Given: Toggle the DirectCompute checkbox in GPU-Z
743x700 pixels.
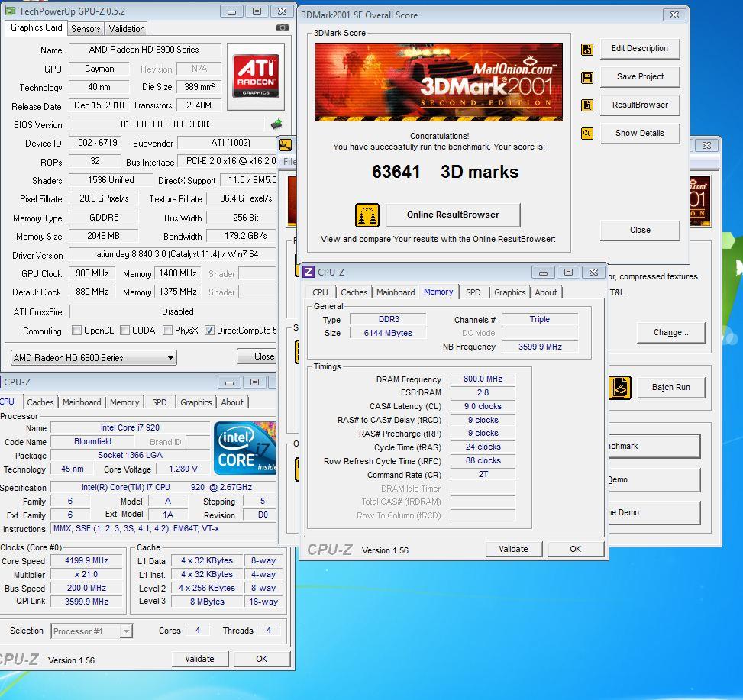Looking at the screenshot, I should [x=209, y=330].
